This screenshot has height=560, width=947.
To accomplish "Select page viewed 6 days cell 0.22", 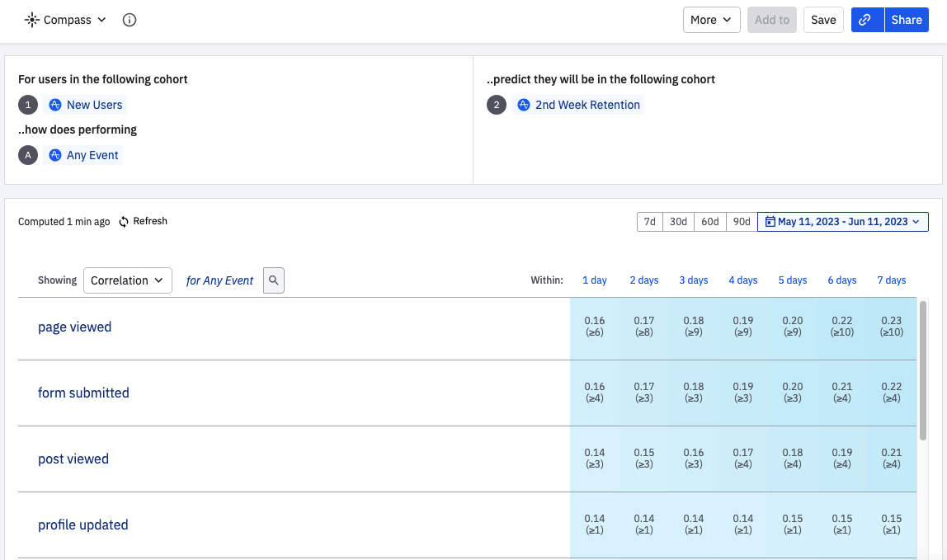I will tap(842, 327).
